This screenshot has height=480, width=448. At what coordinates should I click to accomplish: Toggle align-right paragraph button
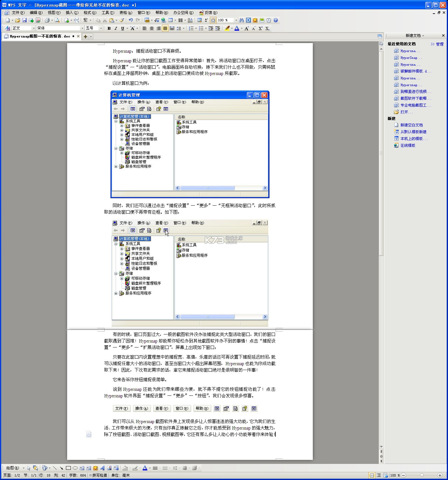[x=158, y=28]
